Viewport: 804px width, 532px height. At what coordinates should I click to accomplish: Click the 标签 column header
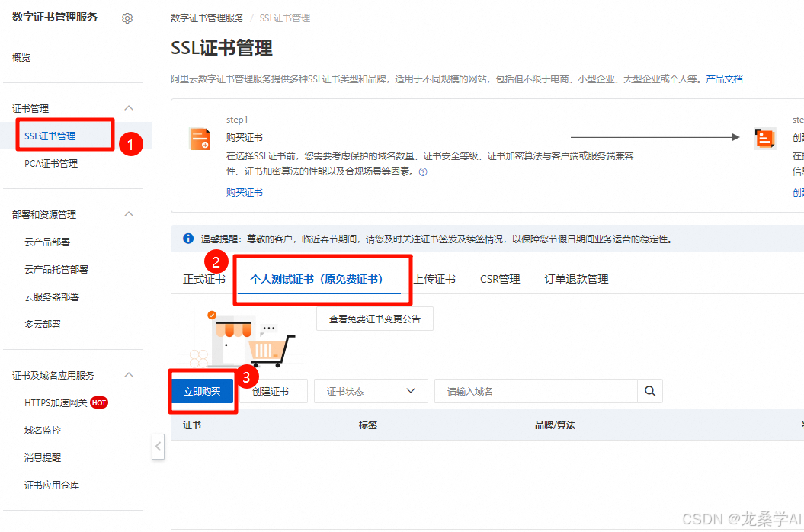(367, 425)
